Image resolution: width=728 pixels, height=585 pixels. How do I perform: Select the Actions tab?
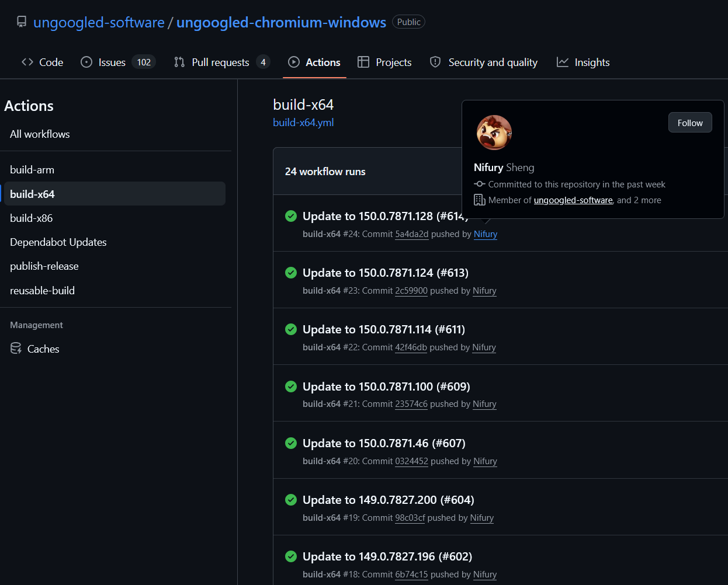coord(314,62)
